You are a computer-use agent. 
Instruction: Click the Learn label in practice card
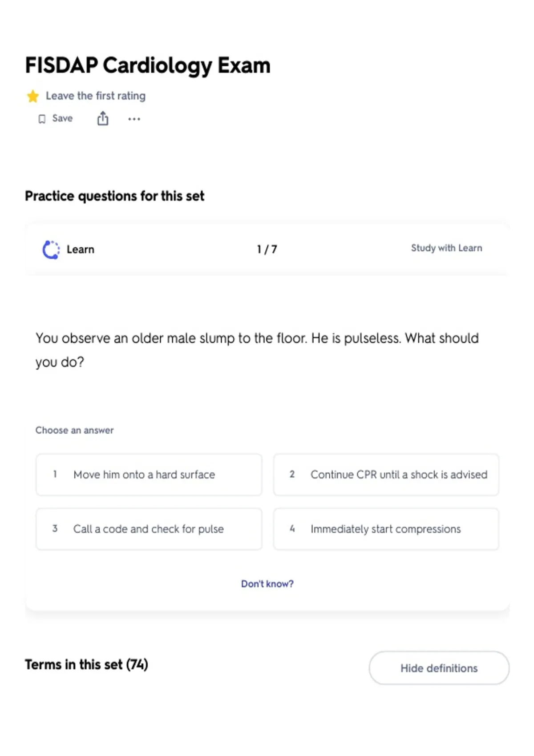tap(81, 249)
